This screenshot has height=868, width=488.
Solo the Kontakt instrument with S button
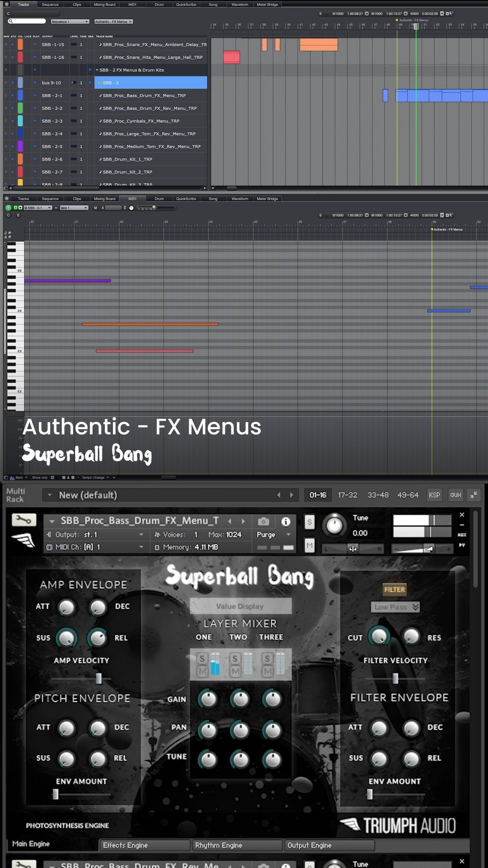(309, 522)
